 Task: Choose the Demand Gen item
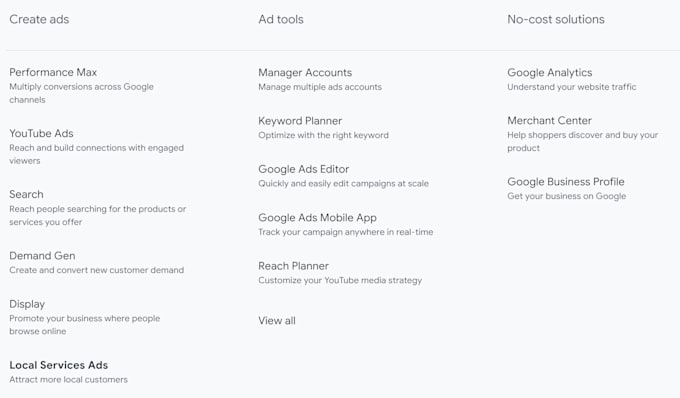click(x=42, y=255)
